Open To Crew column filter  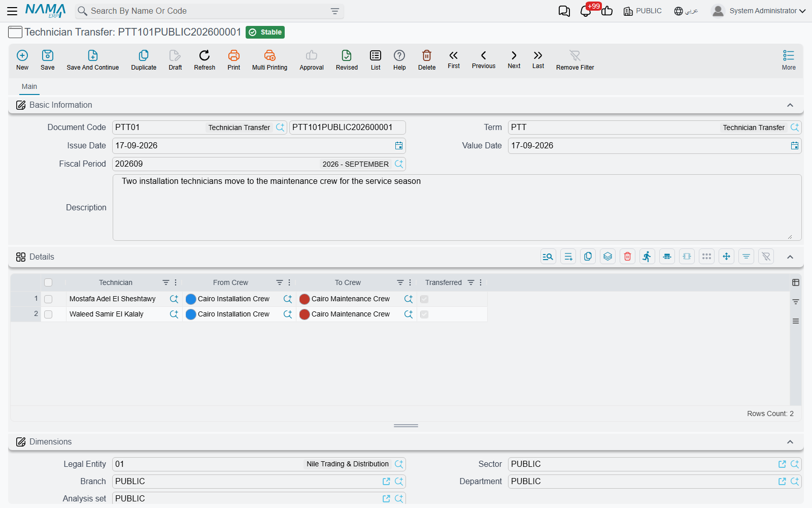tap(400, 282)
